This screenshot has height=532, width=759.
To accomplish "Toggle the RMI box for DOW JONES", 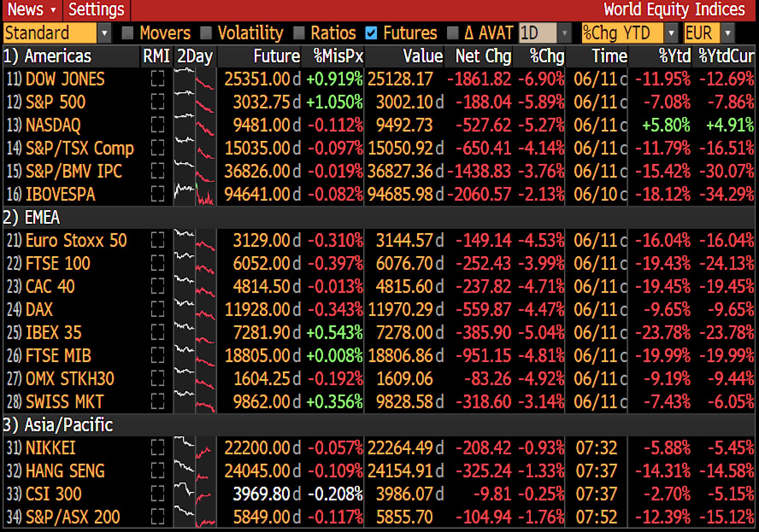I will pyautogui.click(x=158, y=79).
